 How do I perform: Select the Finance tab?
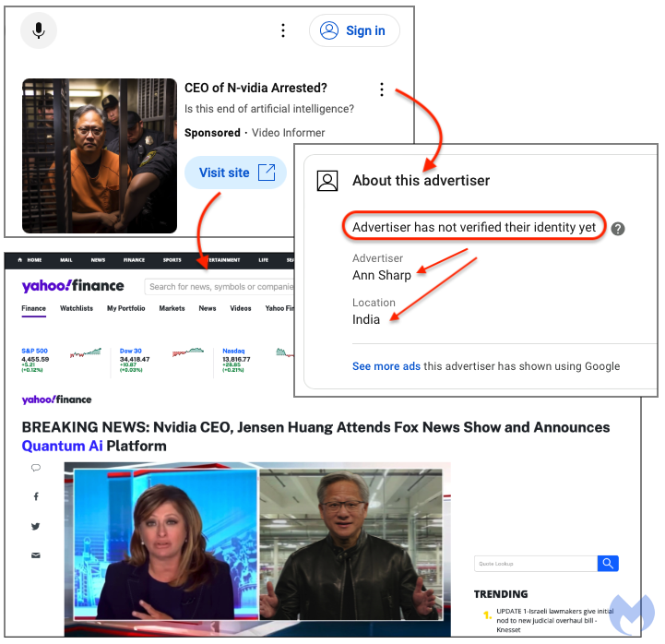(x=33, y=308)
